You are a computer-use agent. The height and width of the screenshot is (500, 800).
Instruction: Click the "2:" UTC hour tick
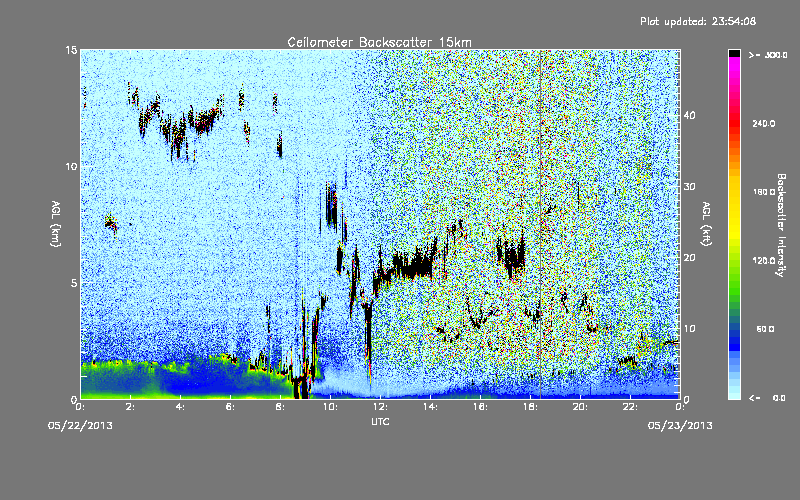[131, 407]
